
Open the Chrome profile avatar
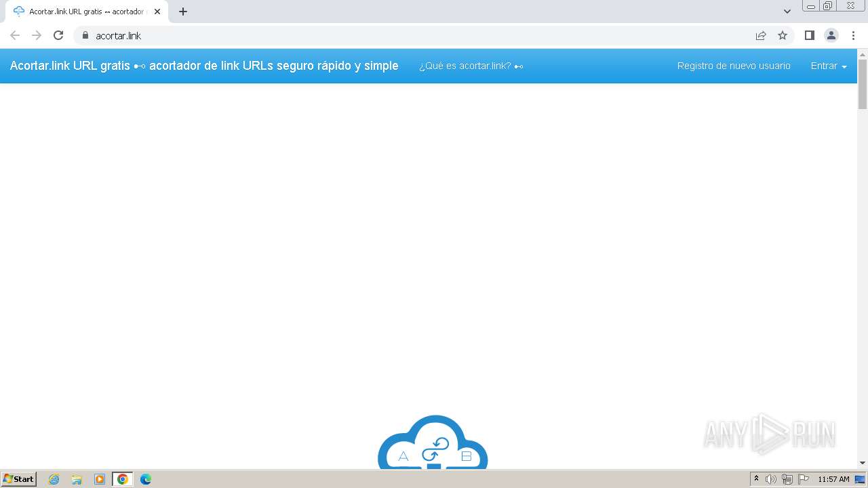tap(831, 35)
